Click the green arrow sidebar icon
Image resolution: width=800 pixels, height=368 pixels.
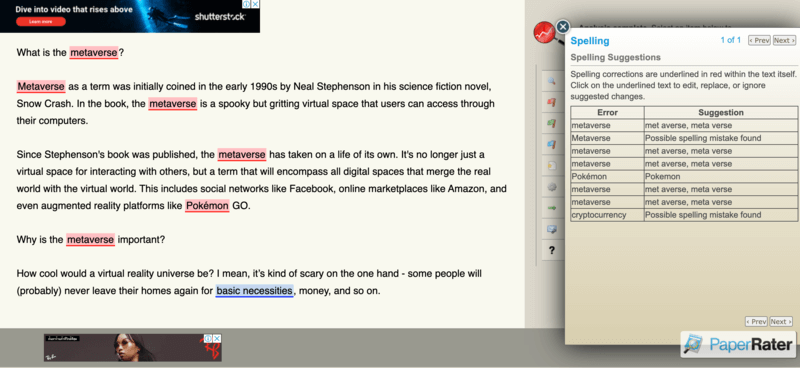552,208
